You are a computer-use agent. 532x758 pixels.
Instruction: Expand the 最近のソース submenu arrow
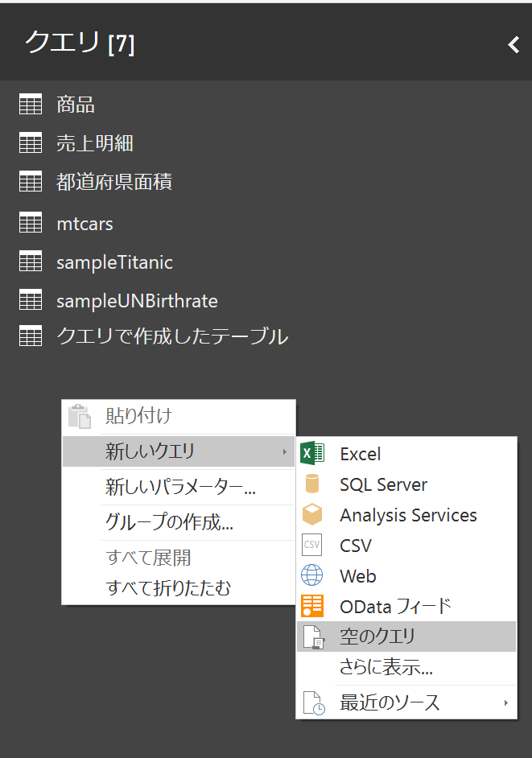point(506,702)
